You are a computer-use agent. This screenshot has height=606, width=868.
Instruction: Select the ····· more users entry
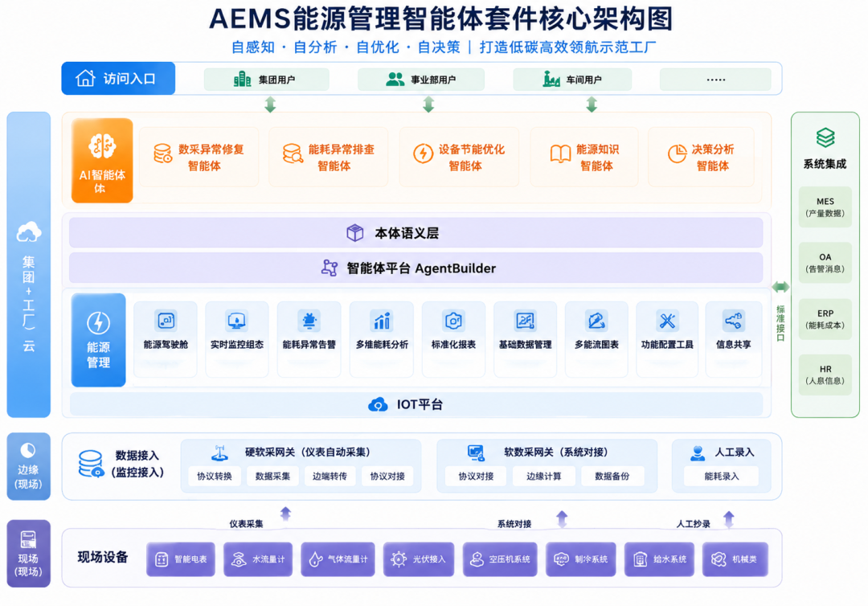pyautogui.click(x=715, y=79)
